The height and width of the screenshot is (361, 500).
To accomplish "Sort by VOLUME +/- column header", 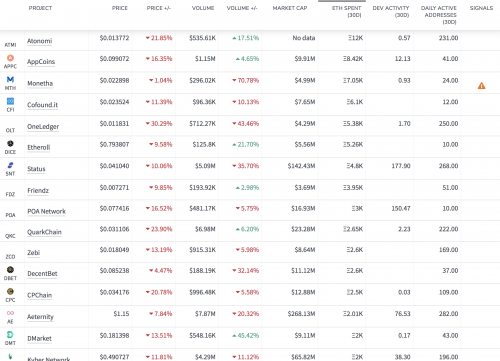I will click(242, 8).
